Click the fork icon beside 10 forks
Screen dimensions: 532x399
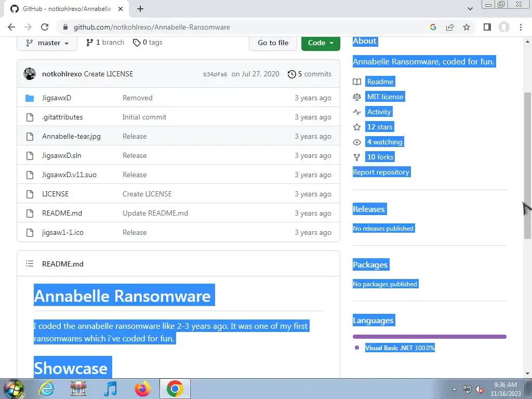[x=356, y=157]
